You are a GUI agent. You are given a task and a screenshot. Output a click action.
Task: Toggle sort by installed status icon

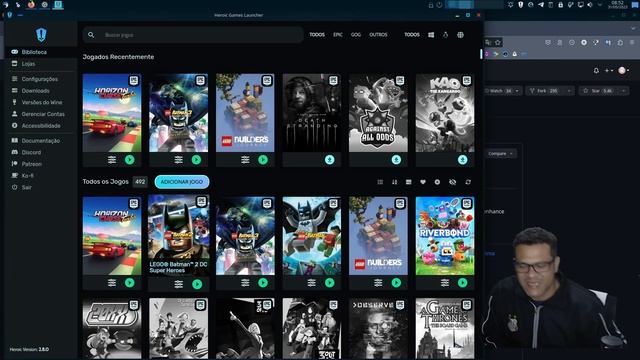pos(409,182)
